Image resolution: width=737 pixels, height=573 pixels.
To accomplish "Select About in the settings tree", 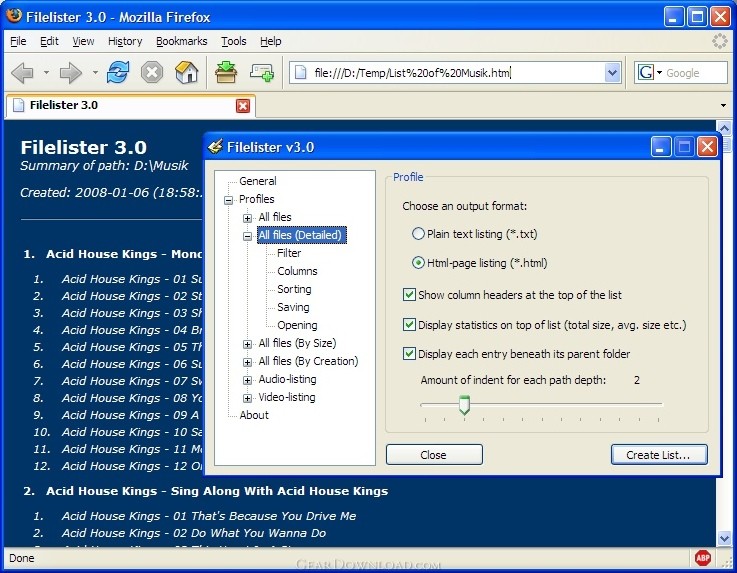I will pos(254,415).
